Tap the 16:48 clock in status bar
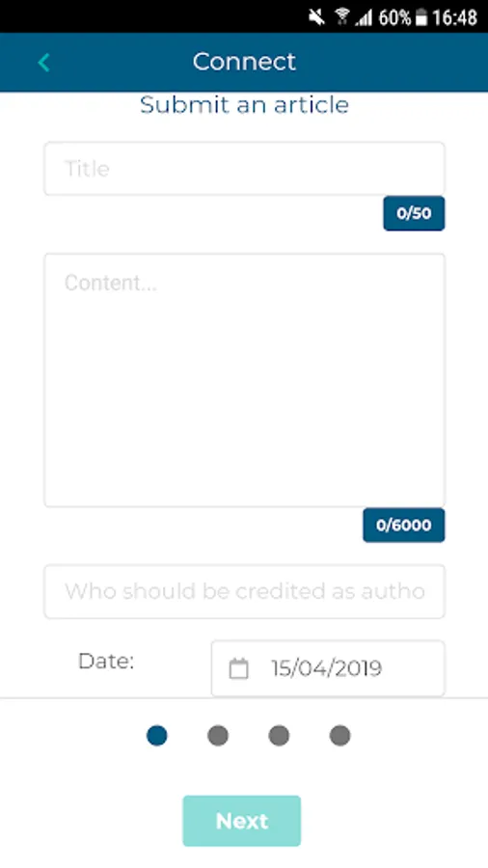 (x=455, y=17)
